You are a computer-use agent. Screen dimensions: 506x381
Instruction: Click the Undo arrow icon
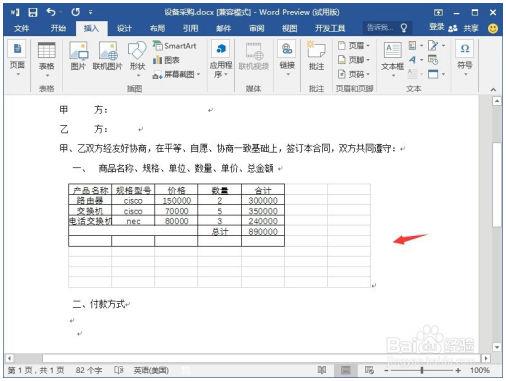click(51, 12)
